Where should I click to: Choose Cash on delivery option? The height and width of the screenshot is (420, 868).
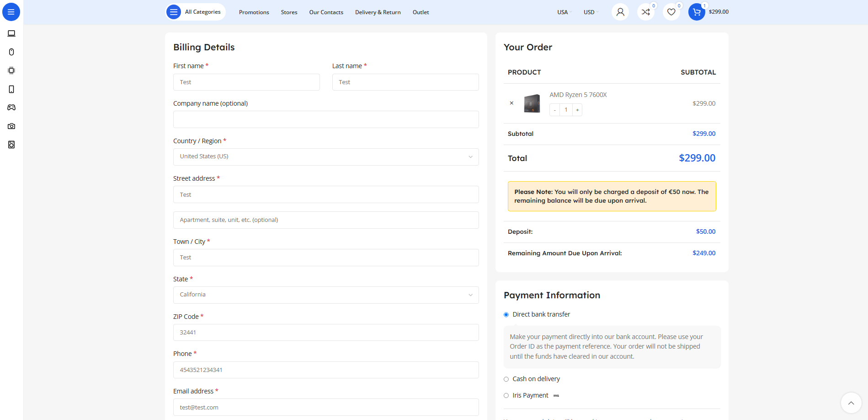coord(506,379)
